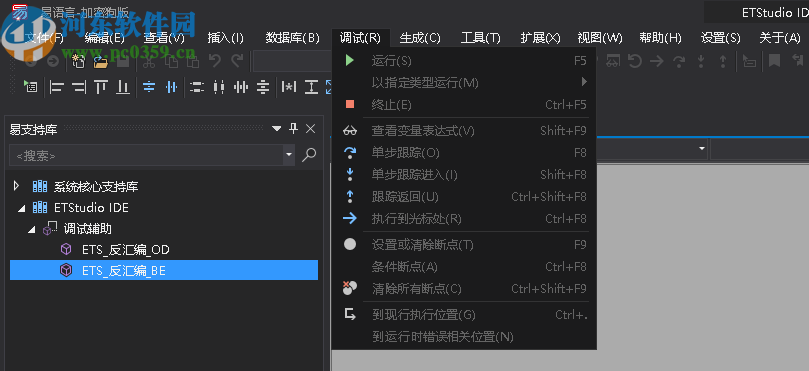
Task: Choose 单步跟踪(O) menu entry
Action: click(464, 153)
